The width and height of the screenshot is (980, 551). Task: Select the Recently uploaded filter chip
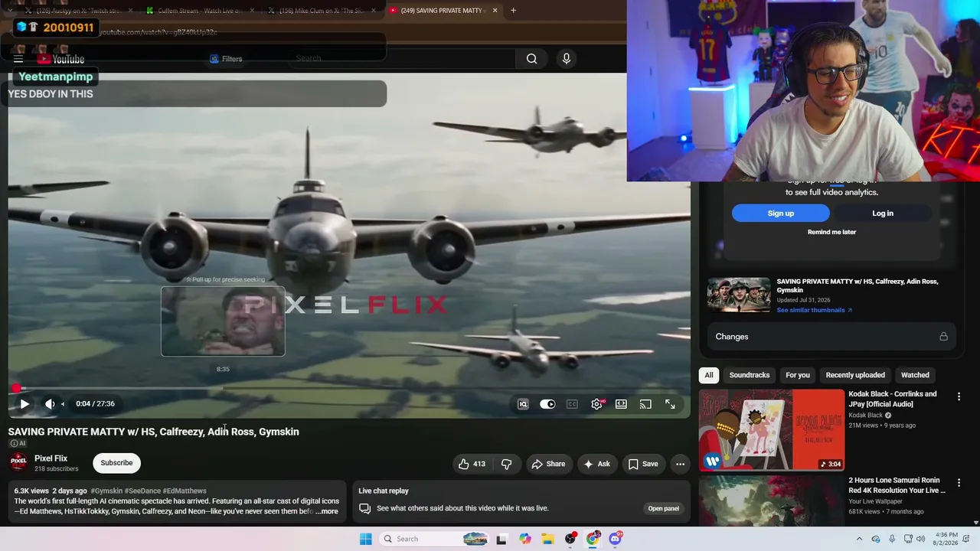[x=855, y=375]
